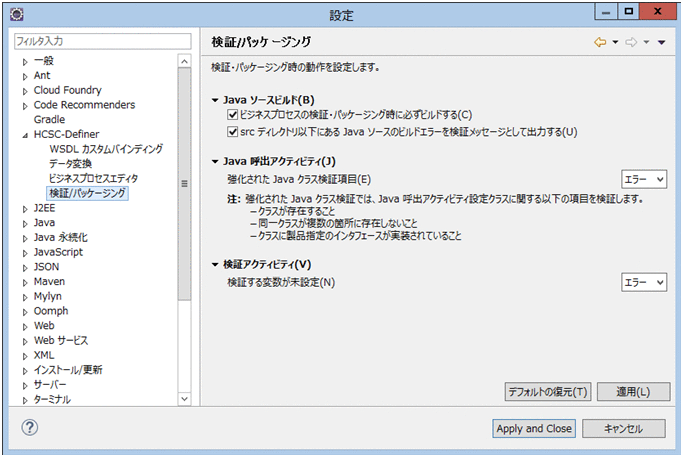This screenshot has height=459, width=685.
Task: Select Oomph in the preferences tree
Action: (51, 311)
